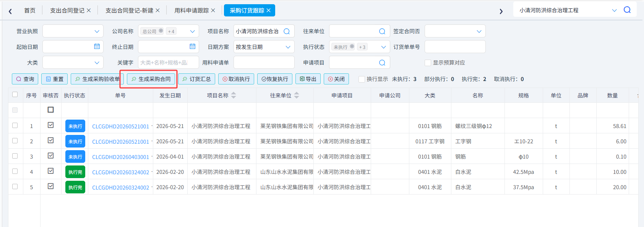The width and height of the screenshot is (644, 227).
Task: Click 生成采购合同 button
Action: [151, 79]
